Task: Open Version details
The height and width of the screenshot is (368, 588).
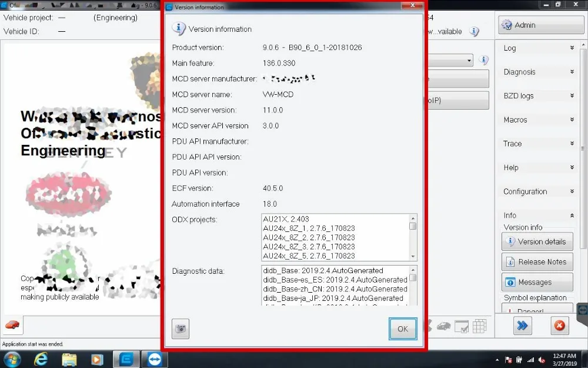Action: (537, 241)
